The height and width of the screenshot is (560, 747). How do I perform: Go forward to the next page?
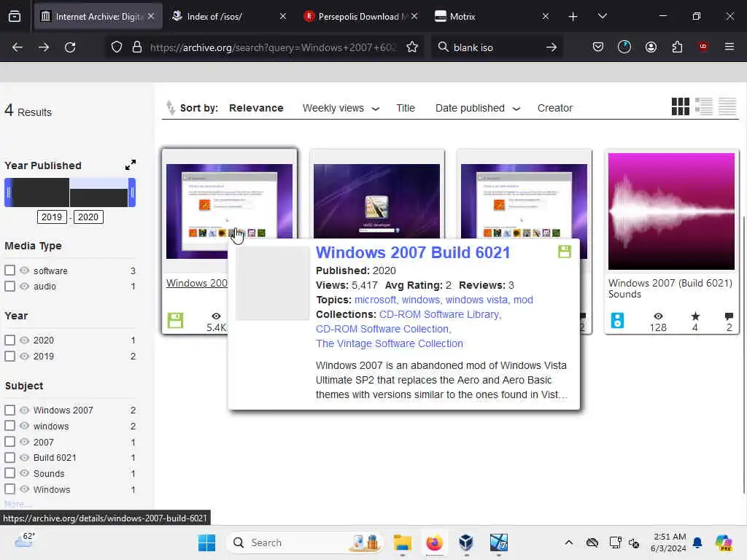(x=43, y=47)
